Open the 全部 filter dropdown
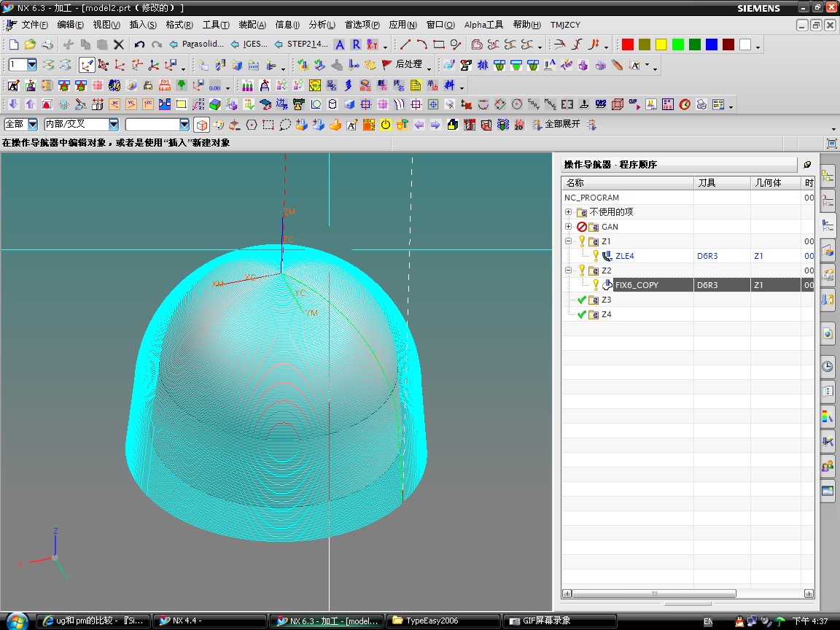 (32, 125)
